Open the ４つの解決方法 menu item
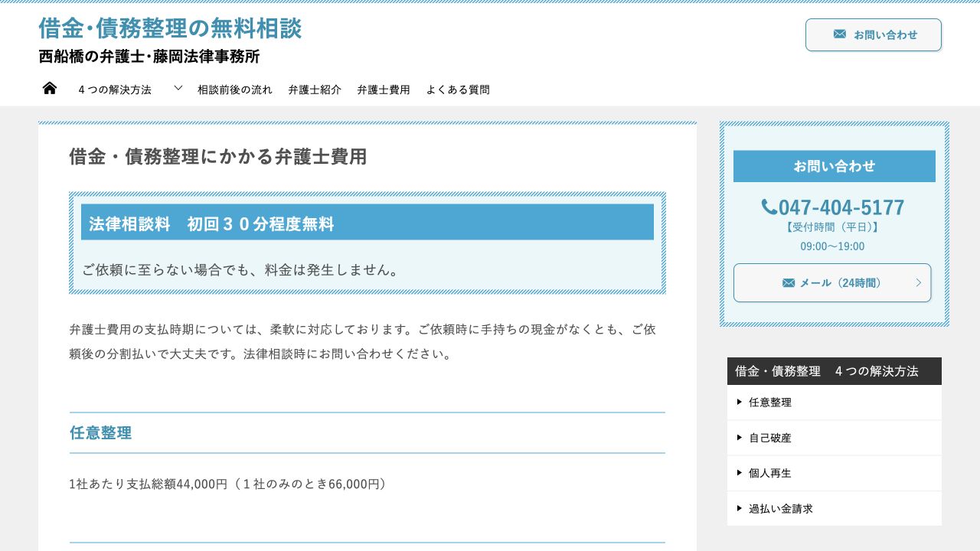Viewport: 980px width, 551px height. coord(115,90)
